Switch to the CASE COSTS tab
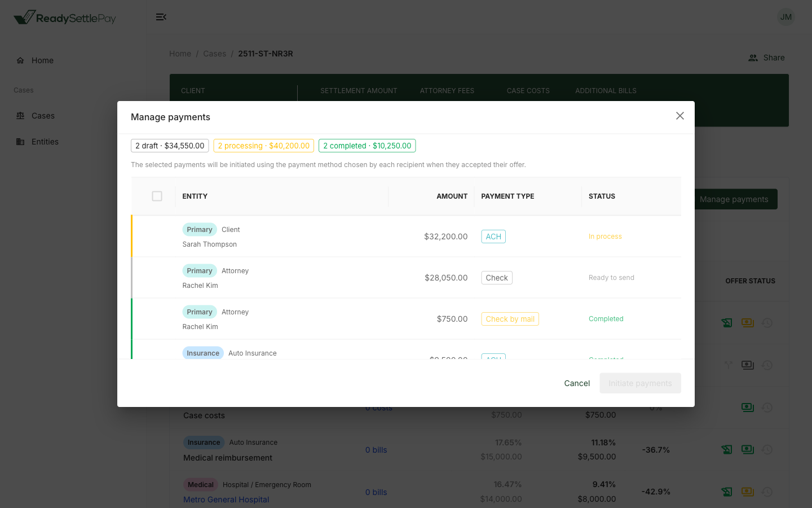This screenshot has height=508, width=812. [528, 90]
